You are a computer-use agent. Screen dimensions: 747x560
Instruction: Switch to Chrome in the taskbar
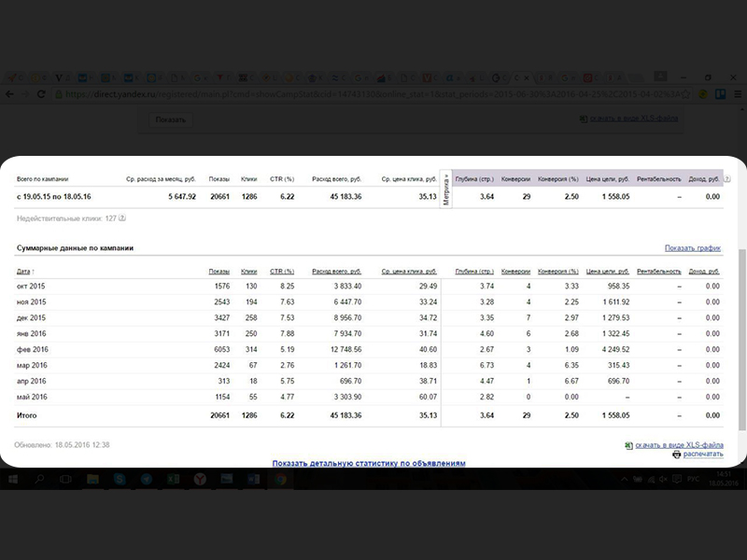[x=281, y=479]
